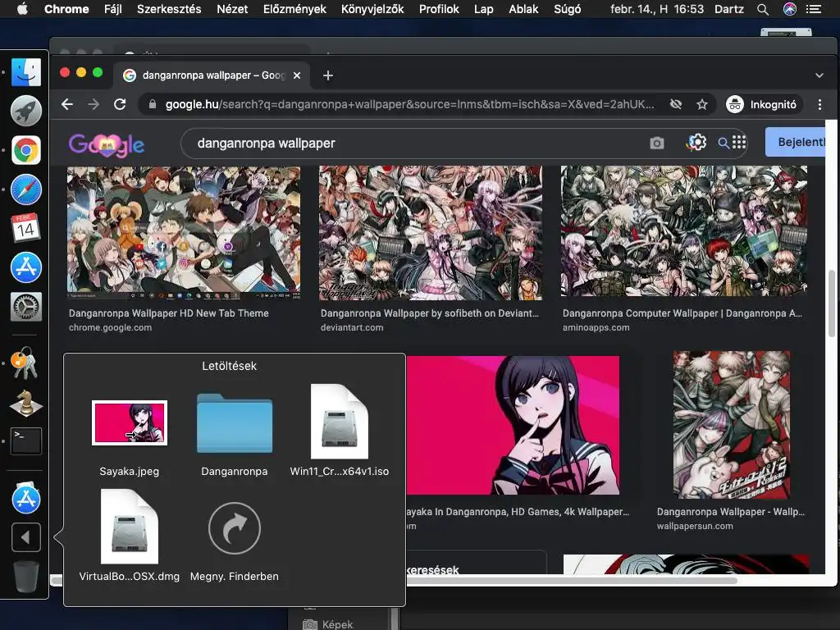840x630 pixels.
Task: Reload the Google search page
Action: tap(120, 104)
